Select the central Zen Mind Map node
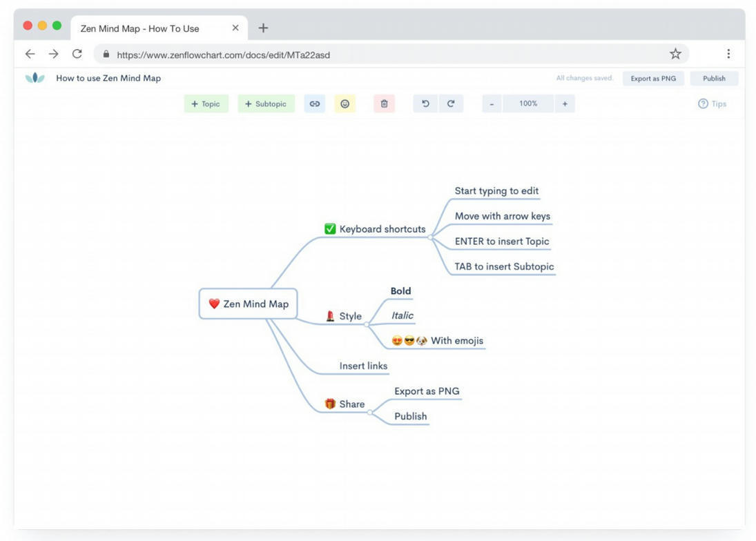The image size is (756, 541). point(248,304)
